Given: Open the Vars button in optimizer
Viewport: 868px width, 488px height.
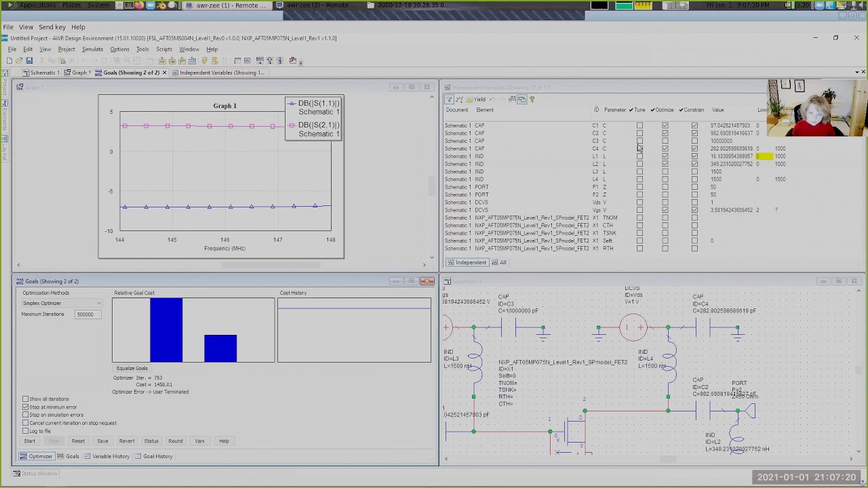Looking at the screenshot, I should [x=199, y=441].
